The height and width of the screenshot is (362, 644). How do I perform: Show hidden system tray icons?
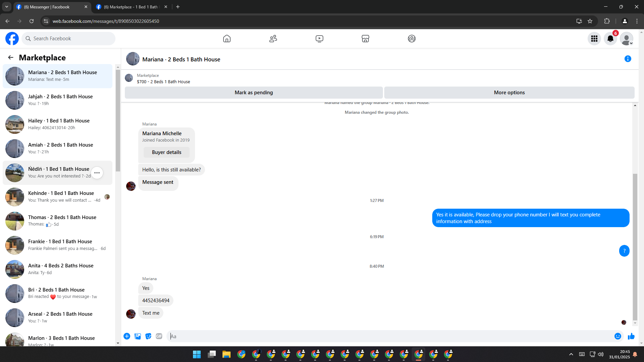tap(571, 354)
